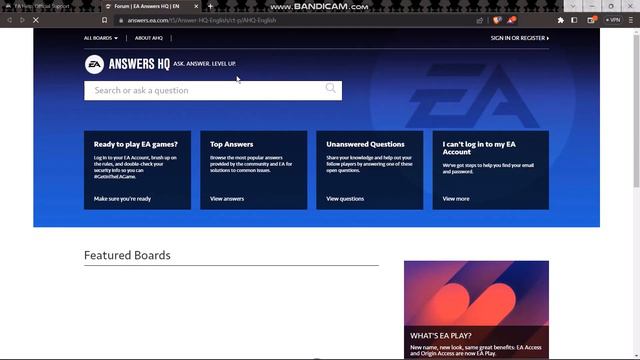Click the magnifier search icon
Image resolution: width=640 pixels, height=360 pixels.
click(x=331, y=88)
